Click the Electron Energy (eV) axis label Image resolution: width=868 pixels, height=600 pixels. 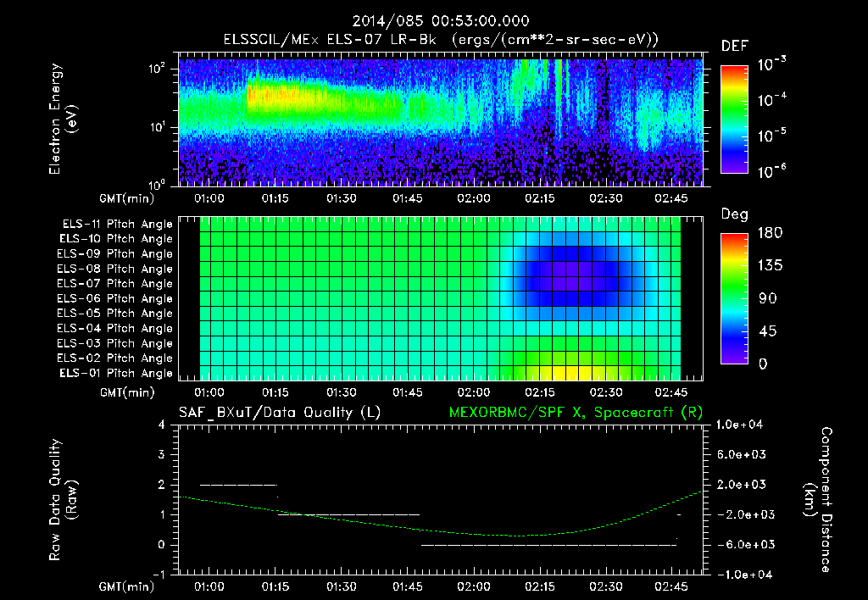[x=63, y=119]
